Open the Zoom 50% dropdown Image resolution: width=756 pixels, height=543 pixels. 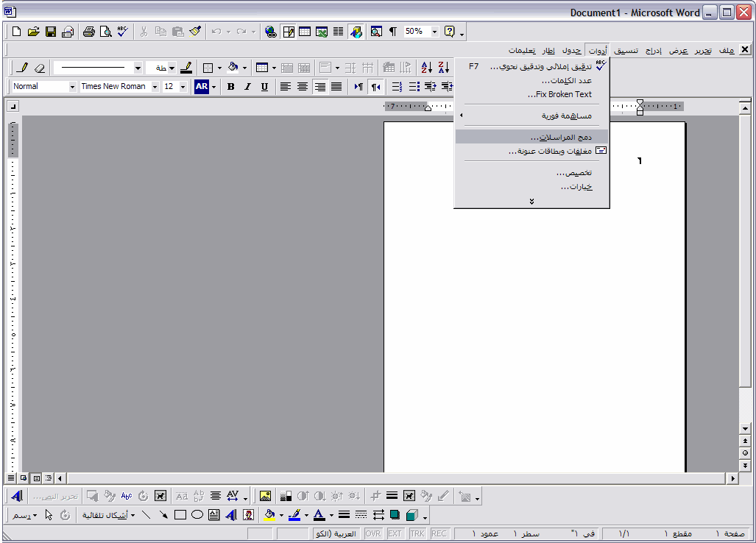coord(434,32)
